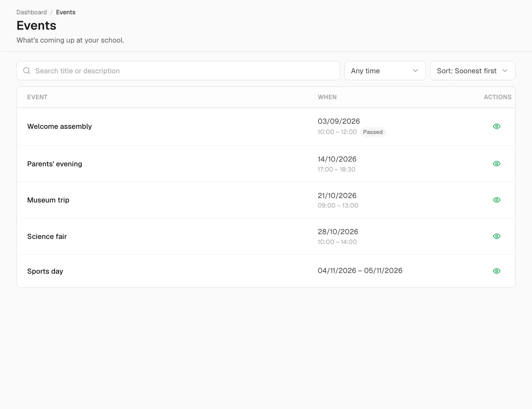Select the Sports day title

pos(45,271)
